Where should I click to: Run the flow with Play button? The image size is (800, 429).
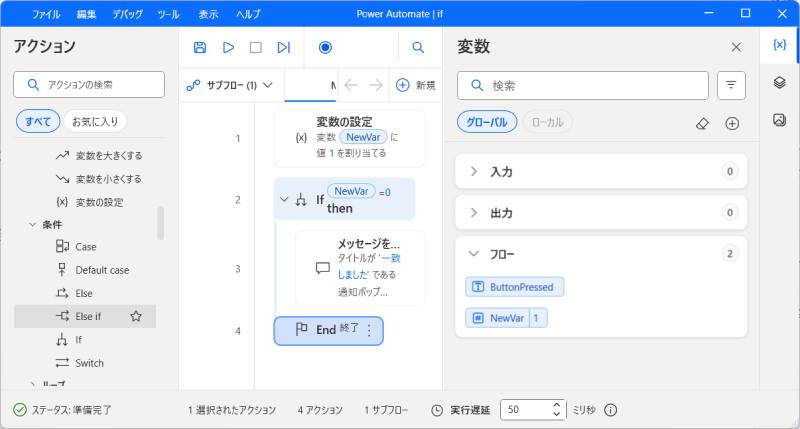228,47
